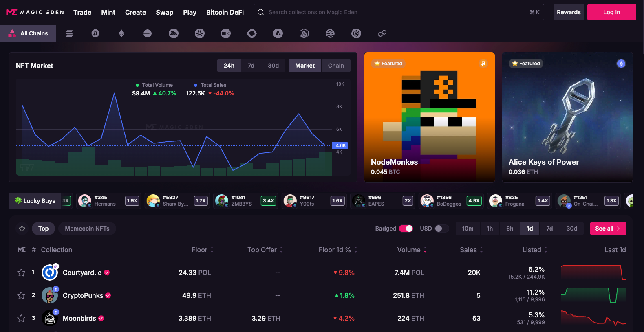Switch to Memecoin NFTs tab
This screenshot has height=332, width=644.
[x=87, y=229]
